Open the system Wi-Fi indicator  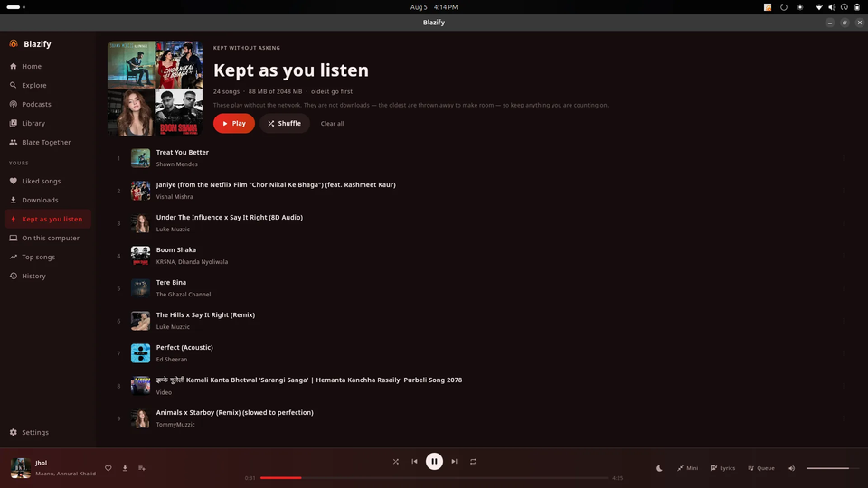tap(819, 7)
